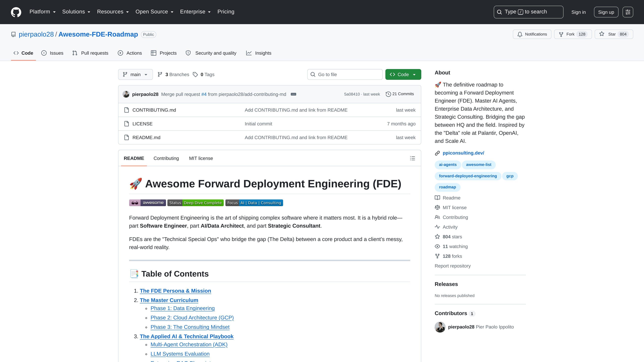Click the repository book icon before pierpaolo28
The height and width of the screenshot is (362, 644).
pos(13,35)
